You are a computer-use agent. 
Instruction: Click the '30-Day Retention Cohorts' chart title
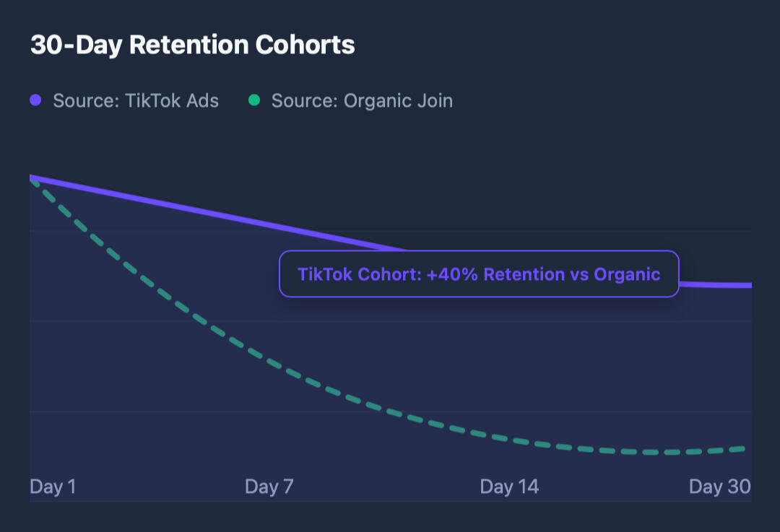click(x=192, y=45)
